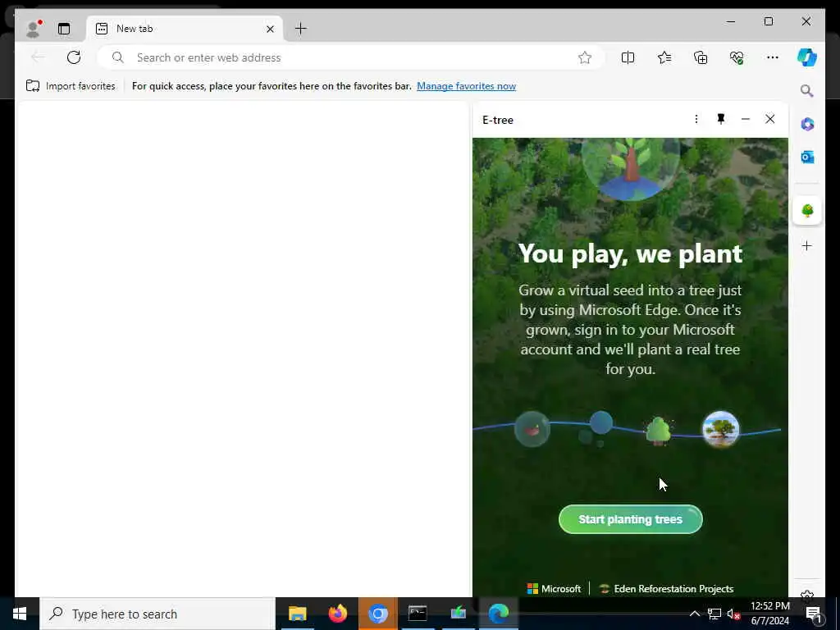This screenshot has width=840, height=630.
Task: Open Chrome from taskbar
Action: coord(377,614)
